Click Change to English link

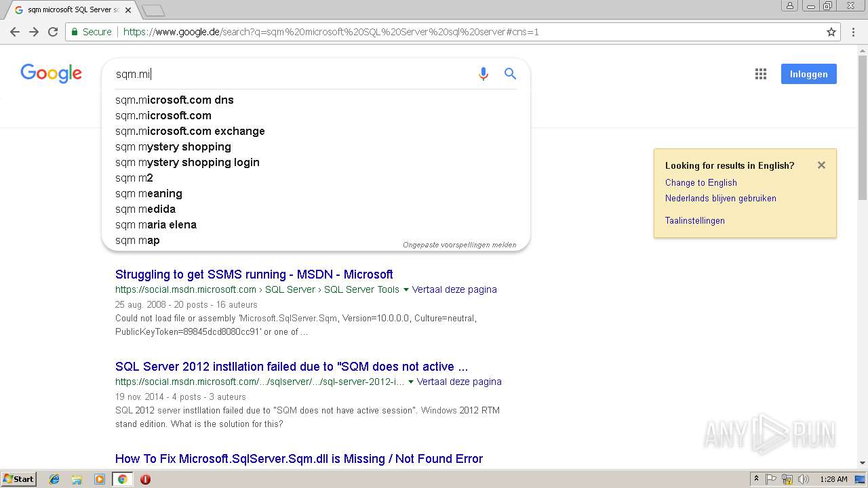pos(701,182)
